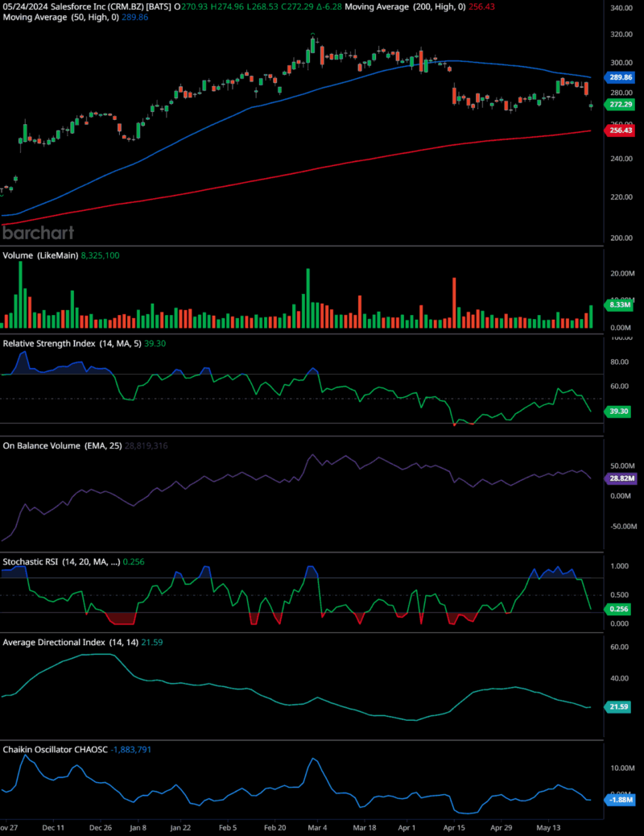644x836 pixels.
Task: Select the Chaikin reading -1,883,791
Action: coord(130,750)
